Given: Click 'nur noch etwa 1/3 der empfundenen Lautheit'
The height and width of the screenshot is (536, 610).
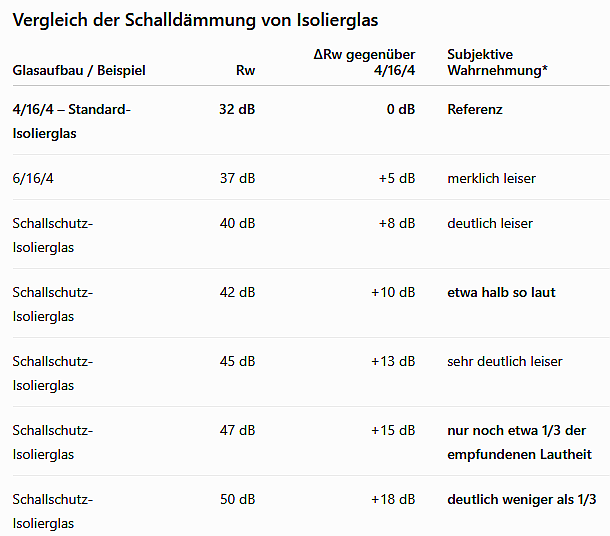Looking at the screenshot, I should point(519,442).
